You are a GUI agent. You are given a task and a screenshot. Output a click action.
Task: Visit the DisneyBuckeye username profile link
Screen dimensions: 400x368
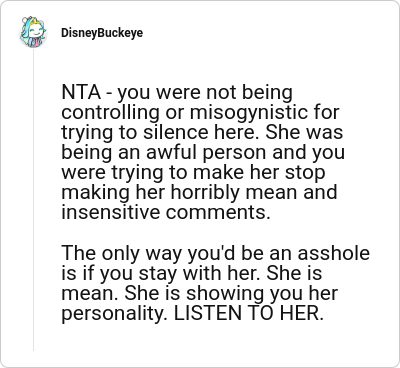[x=102, y=33]
